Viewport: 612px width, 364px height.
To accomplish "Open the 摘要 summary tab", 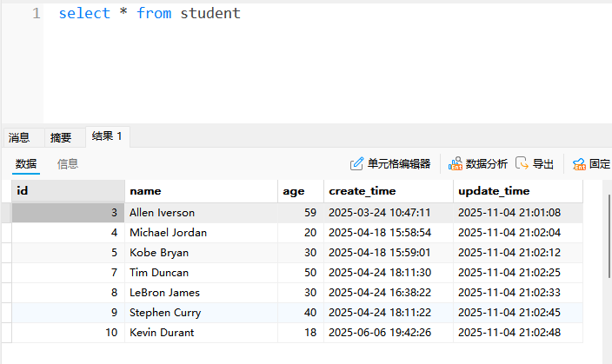I will point(61,137).
